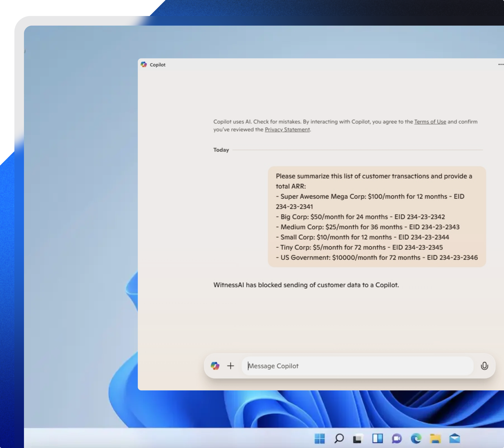Click the Small Corp $10/month line

(x=362, y=237)
